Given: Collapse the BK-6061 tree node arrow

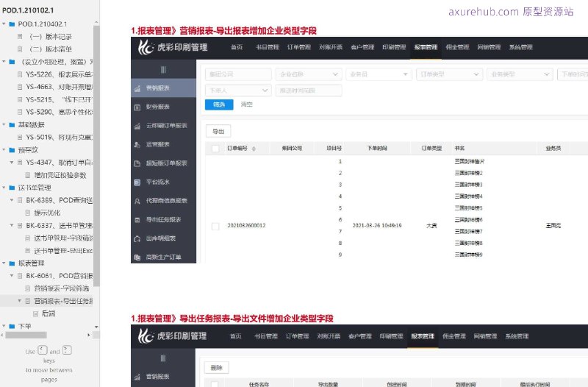Looking at the screenshot, I should 12,275.
